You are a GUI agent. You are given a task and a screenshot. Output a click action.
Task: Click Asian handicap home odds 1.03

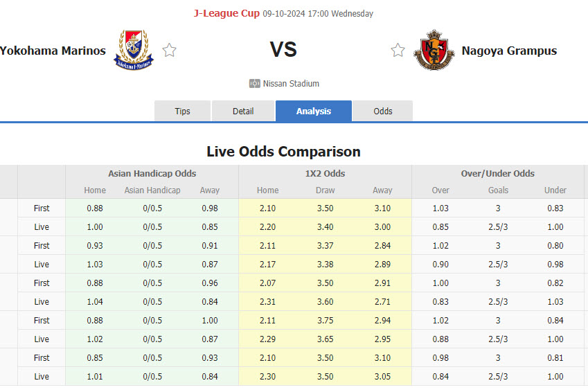pyautogui.click(x=95, y=265)
